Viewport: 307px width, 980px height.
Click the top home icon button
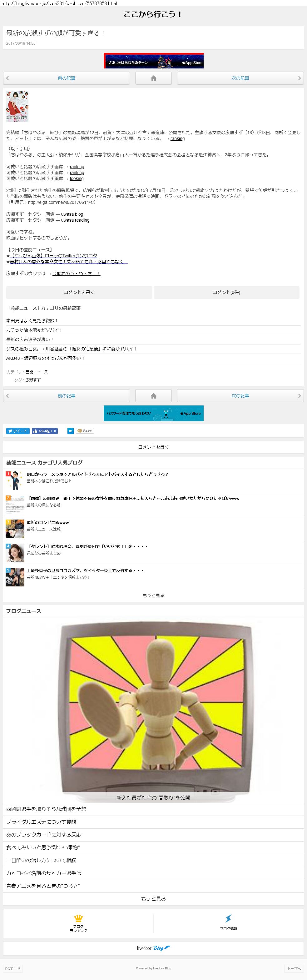[x=154, y=78]
